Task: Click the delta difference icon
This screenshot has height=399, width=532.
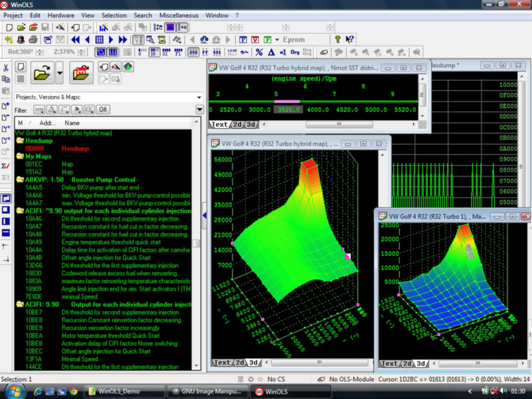Action: (x=271, y=52)
